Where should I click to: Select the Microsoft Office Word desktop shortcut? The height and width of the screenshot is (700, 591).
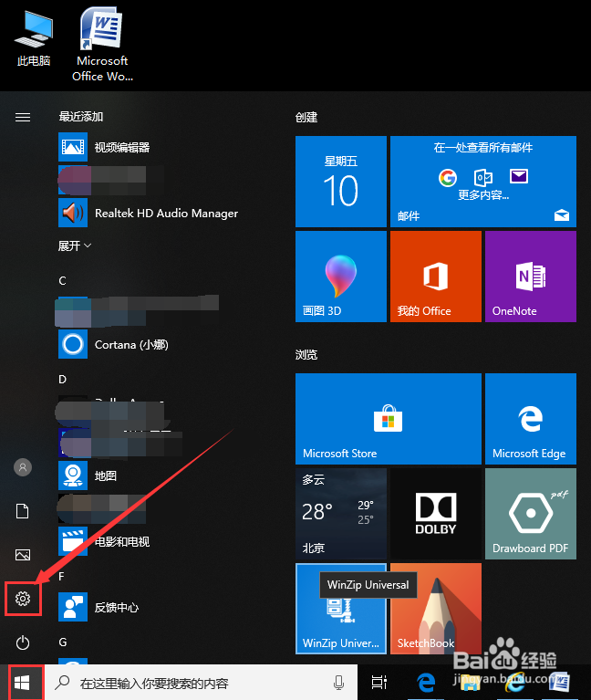click(102, 45)
